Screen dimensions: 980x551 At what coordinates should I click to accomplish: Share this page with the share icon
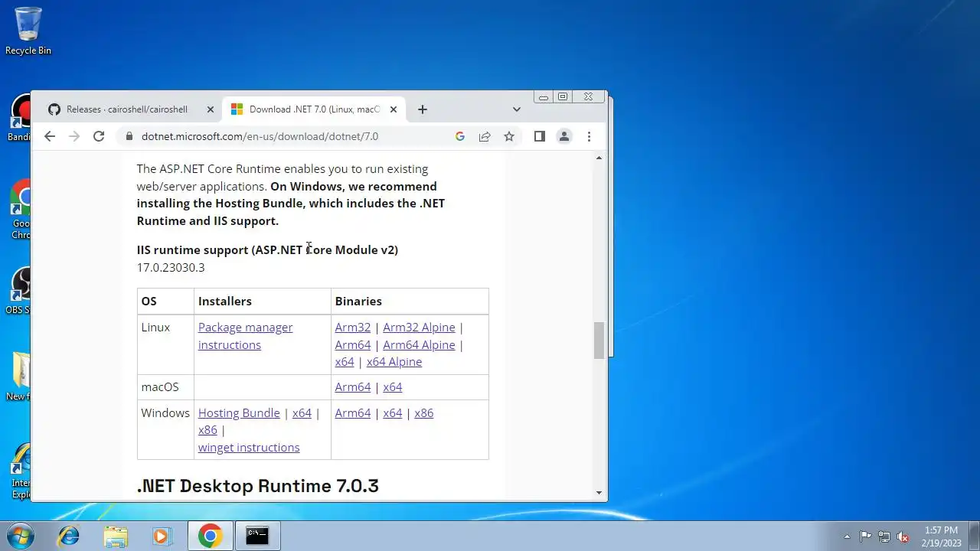(x=485, y=136)
